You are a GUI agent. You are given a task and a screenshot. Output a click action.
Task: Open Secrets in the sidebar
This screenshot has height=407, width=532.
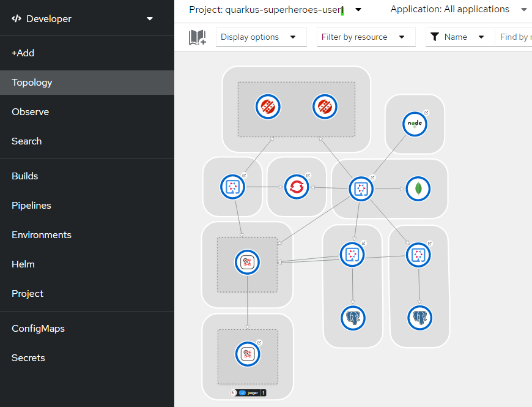pyautogui.click(x=87, y=358)
